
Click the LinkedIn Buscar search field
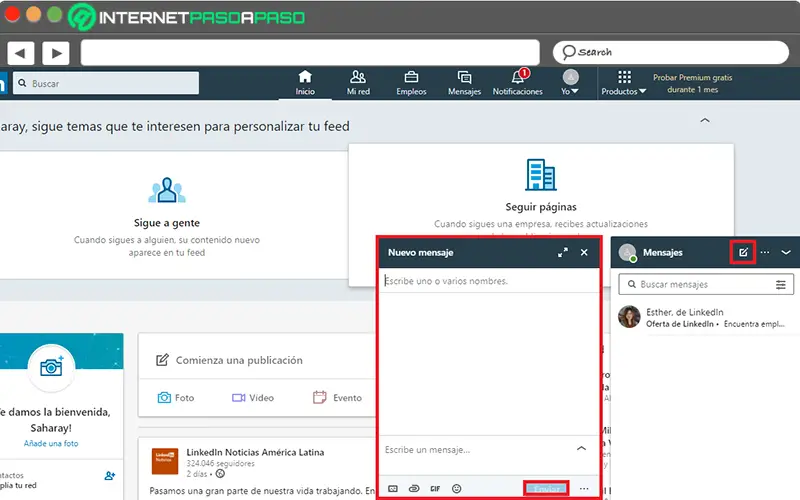(x=106, y=83)
